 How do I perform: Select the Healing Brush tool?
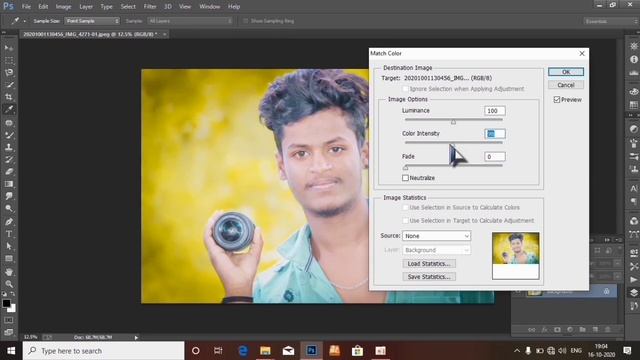click(9, 123)
